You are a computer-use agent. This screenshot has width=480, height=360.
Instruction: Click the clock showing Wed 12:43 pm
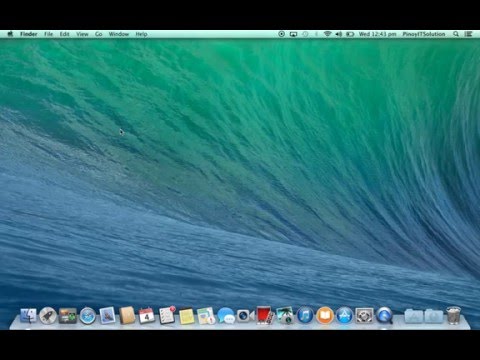click(x=378, y=34)
